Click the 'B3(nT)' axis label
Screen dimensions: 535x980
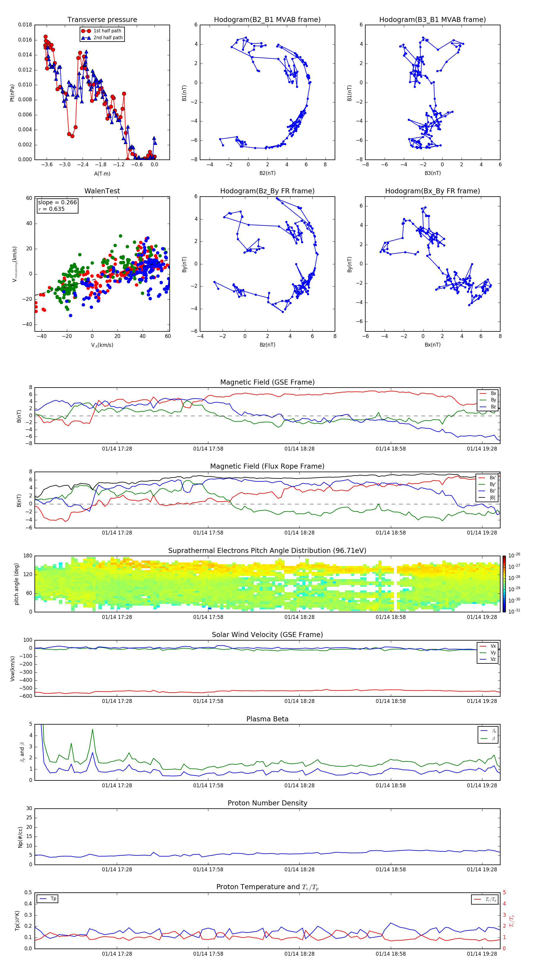[x=432, y=173]
